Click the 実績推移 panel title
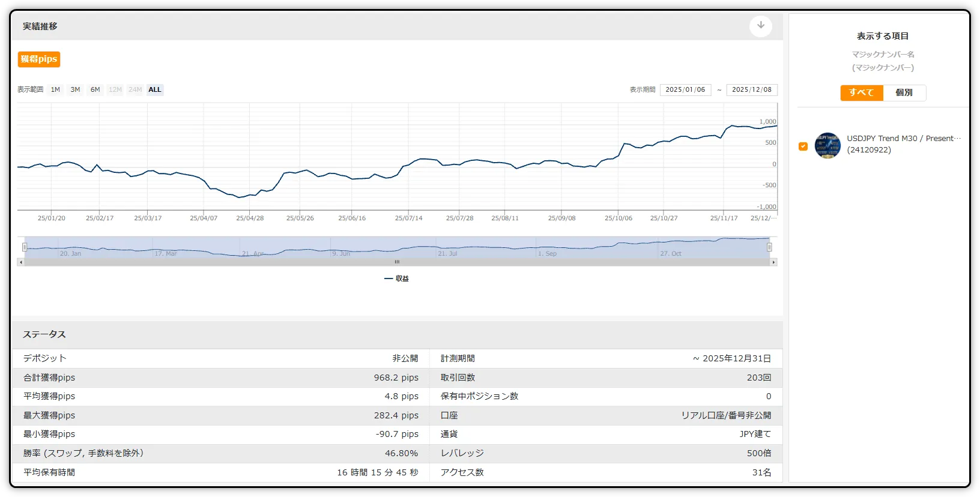Screen dimensions: 980x497 [40, 26]
